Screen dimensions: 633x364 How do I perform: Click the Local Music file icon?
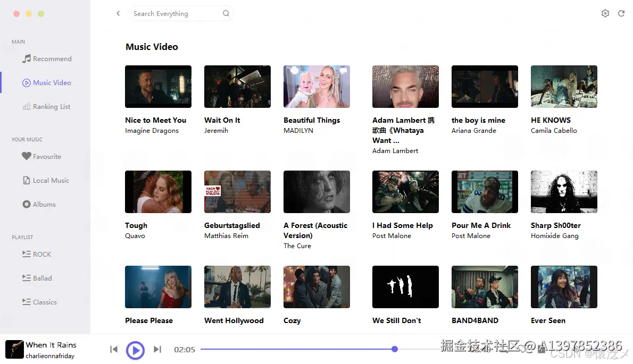tap(26, 180)
